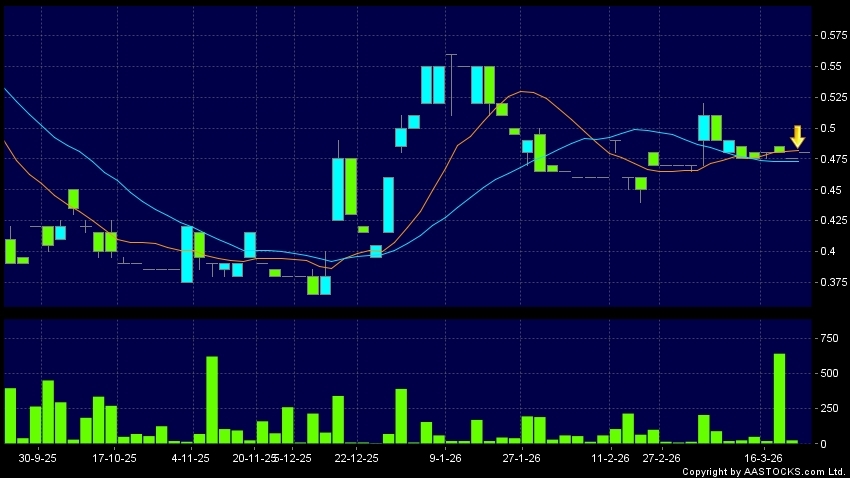
Task: Select the 0.45 price axis label
Action: click(829, 190)
